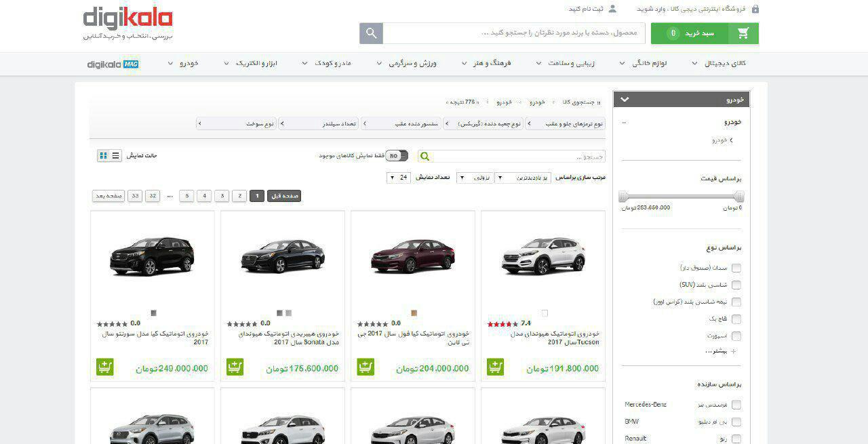868x444 pixels.
Task: Add the 204,000,000 toman Kia to cart
Action: tap(365, 367)
